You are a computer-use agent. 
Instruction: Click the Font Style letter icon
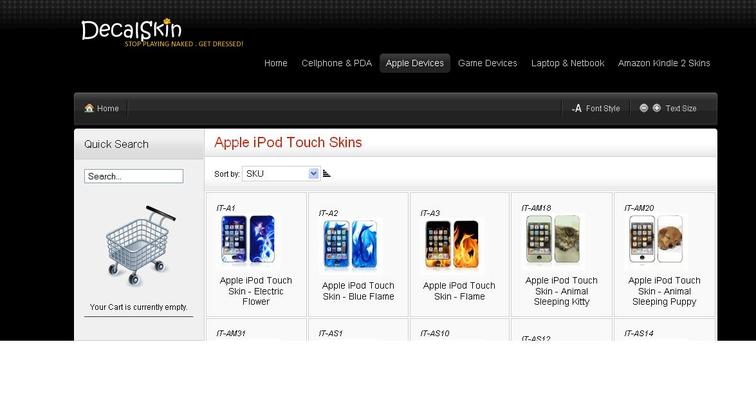click(577, 108)
